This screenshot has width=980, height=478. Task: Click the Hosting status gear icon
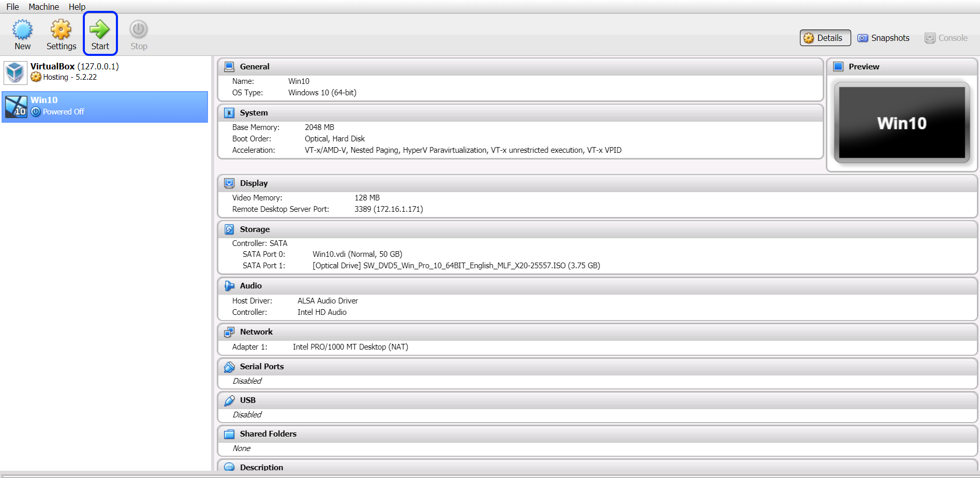pyautogui.click(x=36, y=77)
